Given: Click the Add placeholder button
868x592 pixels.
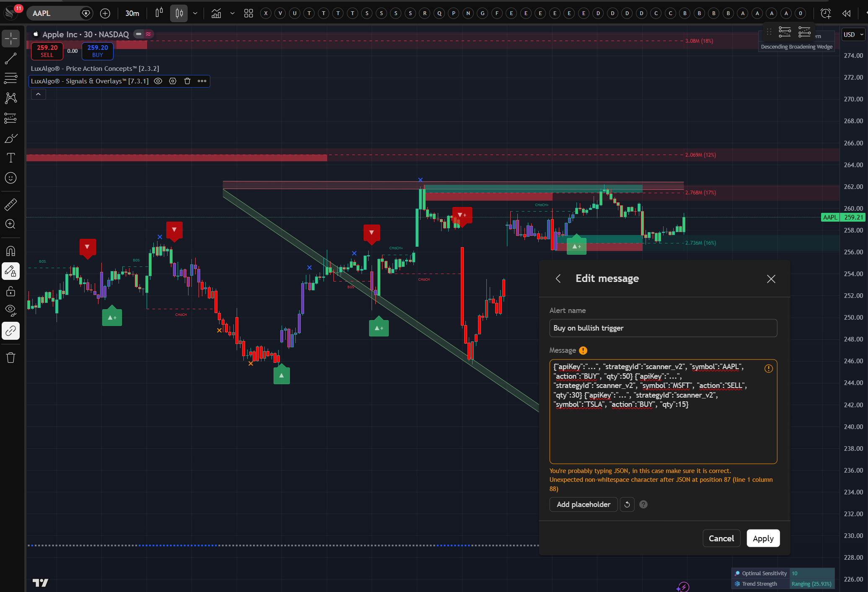Looking at the screenshot, I should (584, 504).
